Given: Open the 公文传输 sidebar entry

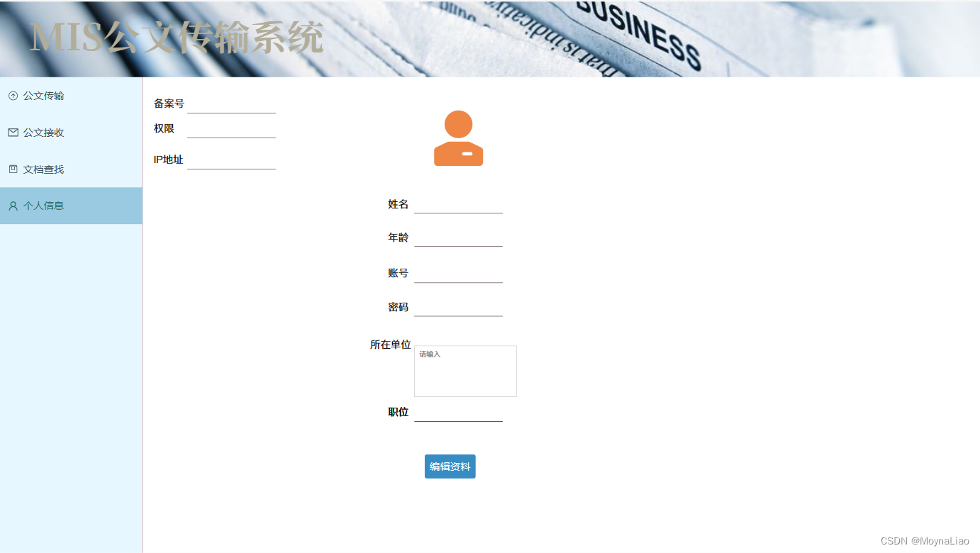Looking at the screenshot, I should click(44, 95).
